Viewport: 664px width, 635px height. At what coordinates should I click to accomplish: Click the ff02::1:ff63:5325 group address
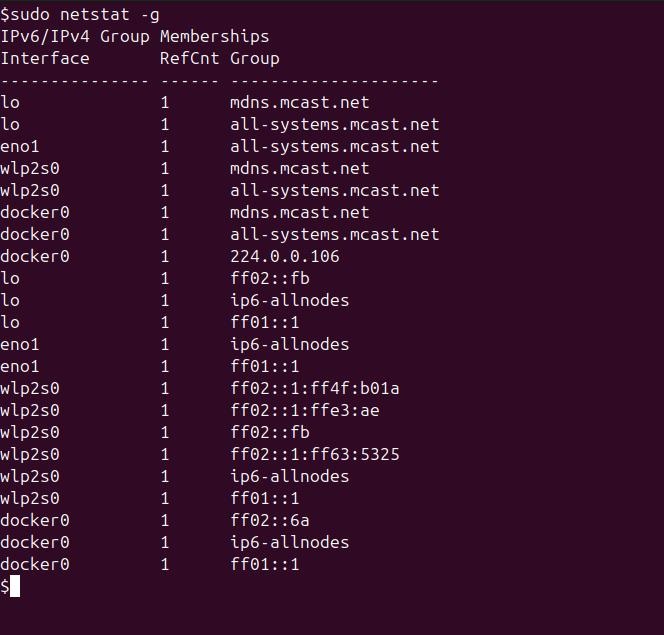point(314,454)
